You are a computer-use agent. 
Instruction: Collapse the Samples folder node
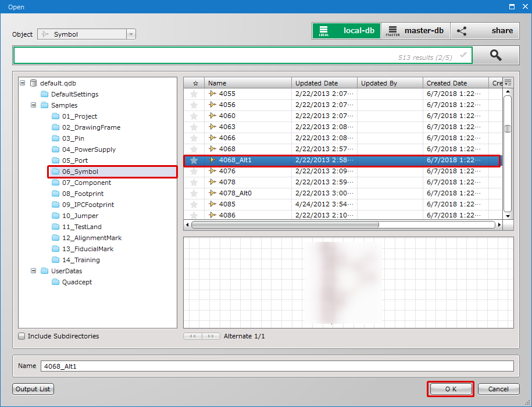coord(34,105)
